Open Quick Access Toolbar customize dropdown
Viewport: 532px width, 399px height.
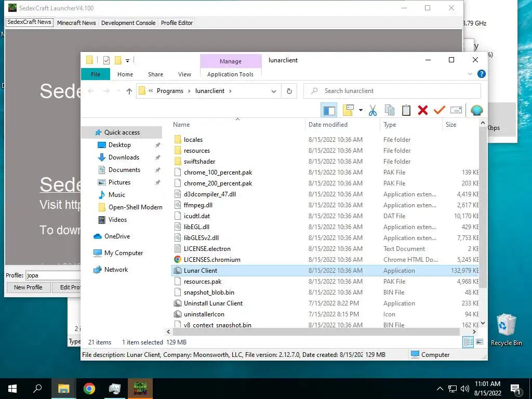click(128, 61)
